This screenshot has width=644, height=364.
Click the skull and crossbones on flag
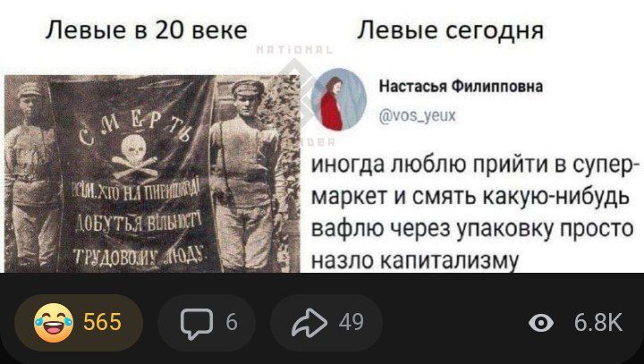click(134, 157)
